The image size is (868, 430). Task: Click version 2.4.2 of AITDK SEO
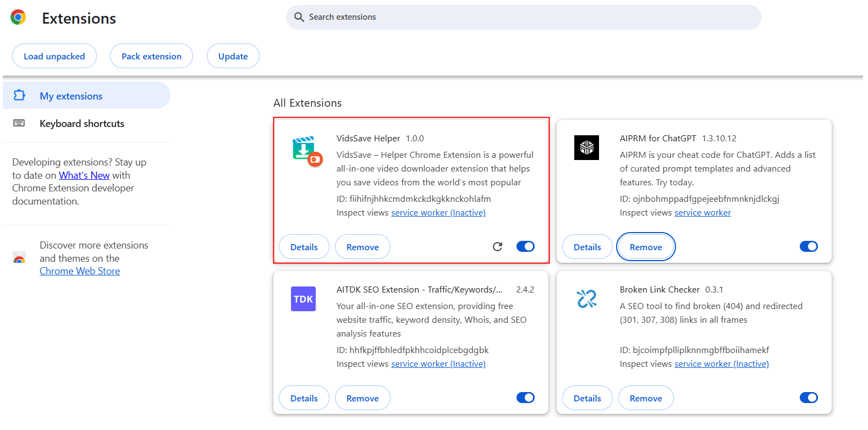(525, 290)
